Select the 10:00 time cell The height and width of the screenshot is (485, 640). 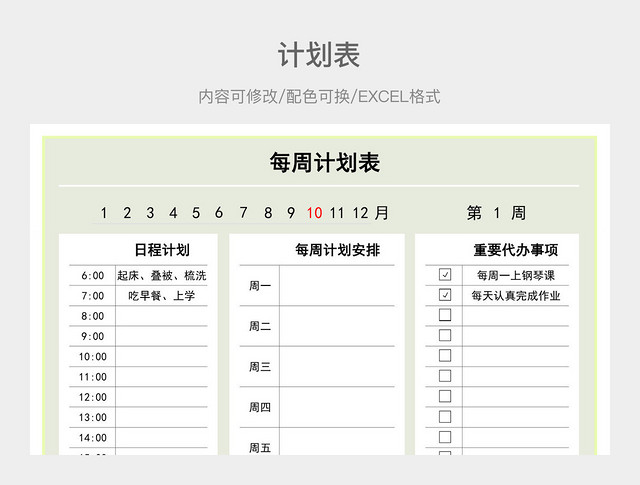(93, 356)
